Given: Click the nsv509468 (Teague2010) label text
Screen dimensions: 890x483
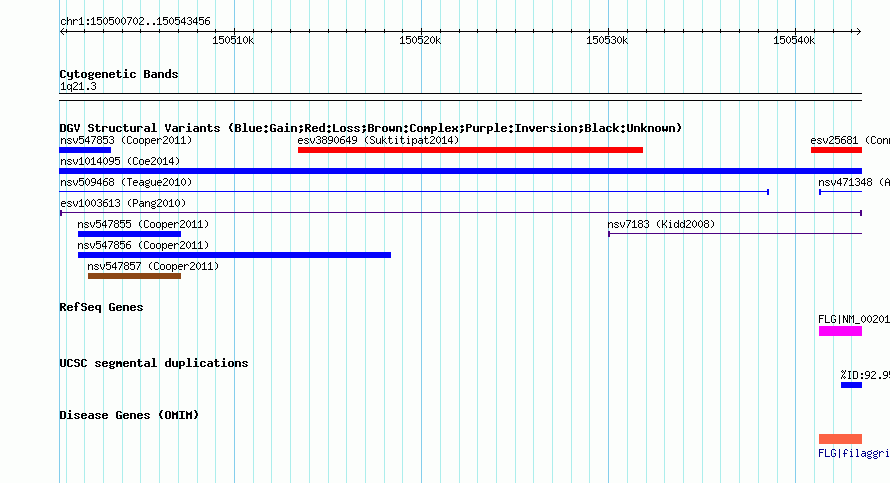Looking at the screenshot, I should click(x=126, y=182).
